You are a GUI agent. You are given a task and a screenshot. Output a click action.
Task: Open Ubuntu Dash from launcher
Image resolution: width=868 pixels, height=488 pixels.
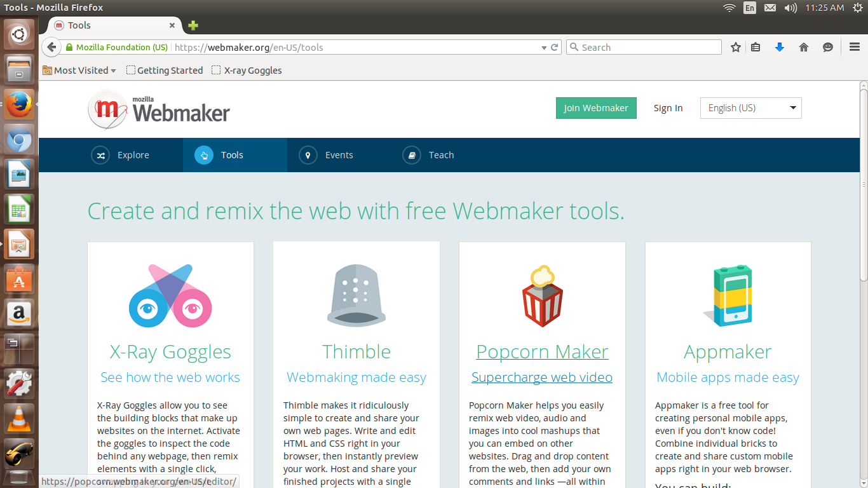[19, 33]
